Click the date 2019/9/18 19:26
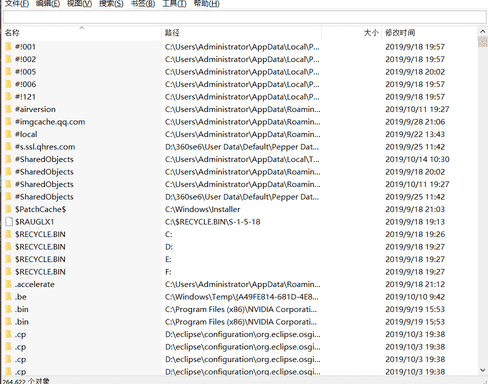488x384 pixels. pos(415,234)
